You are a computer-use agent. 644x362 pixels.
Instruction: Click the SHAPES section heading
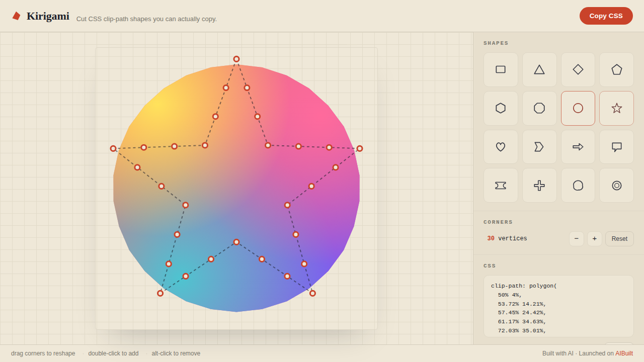pyautogui.click(x=496, y=43)
